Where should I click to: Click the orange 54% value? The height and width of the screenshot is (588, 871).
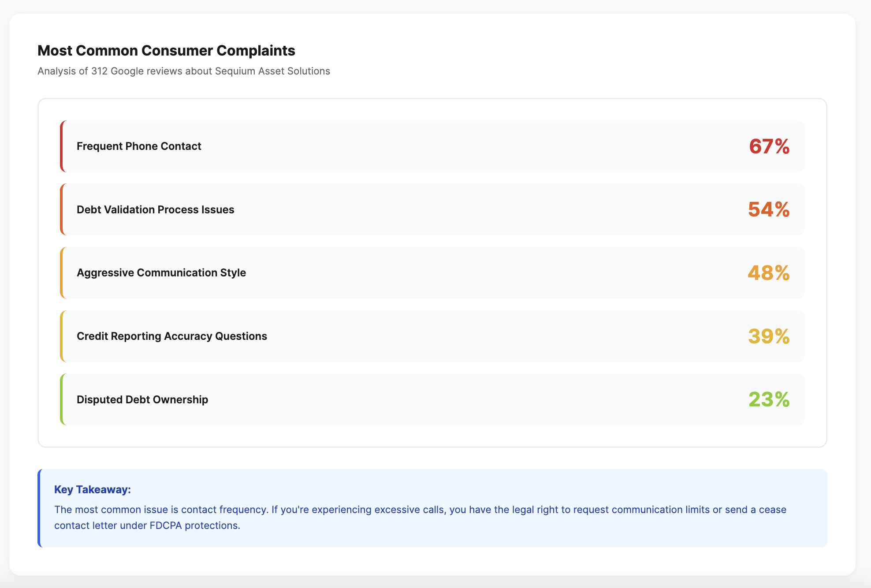point(769,209)
